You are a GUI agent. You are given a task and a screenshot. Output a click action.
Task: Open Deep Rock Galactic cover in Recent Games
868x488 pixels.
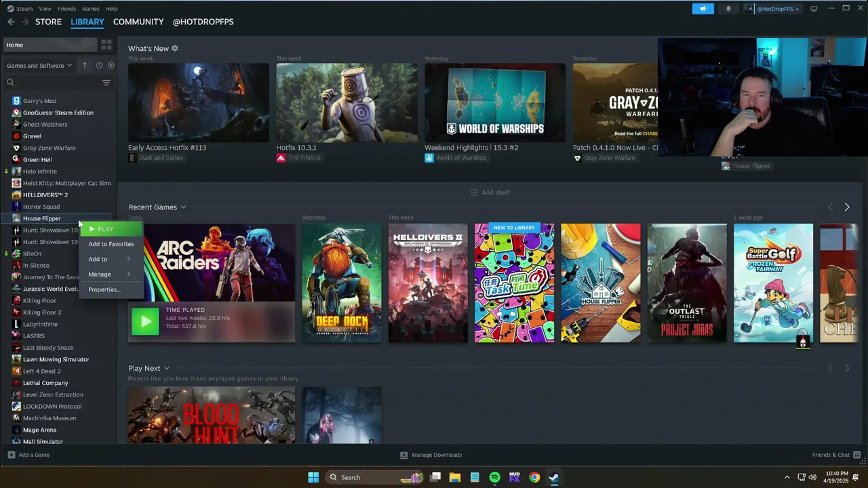point(341,283)
